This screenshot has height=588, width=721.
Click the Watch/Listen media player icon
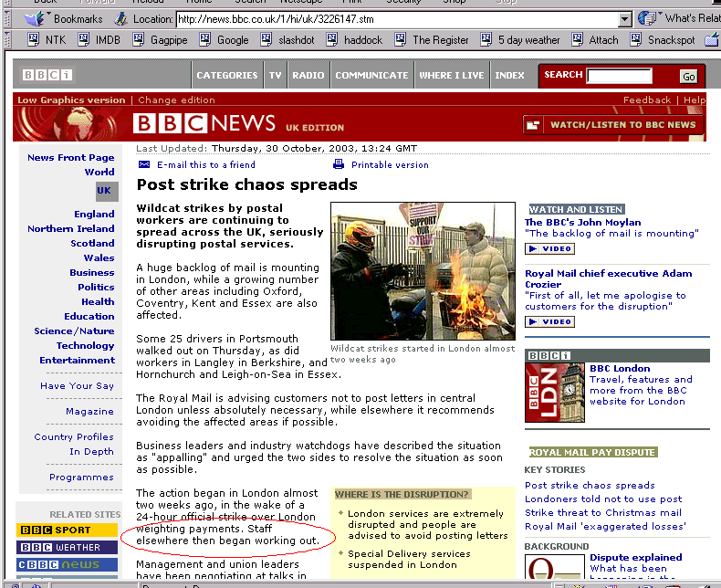533,125
